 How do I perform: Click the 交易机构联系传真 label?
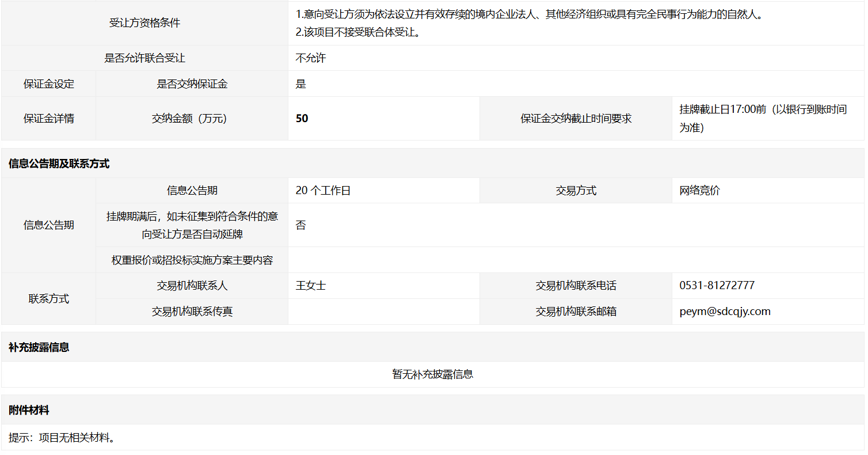click(192, 312)
